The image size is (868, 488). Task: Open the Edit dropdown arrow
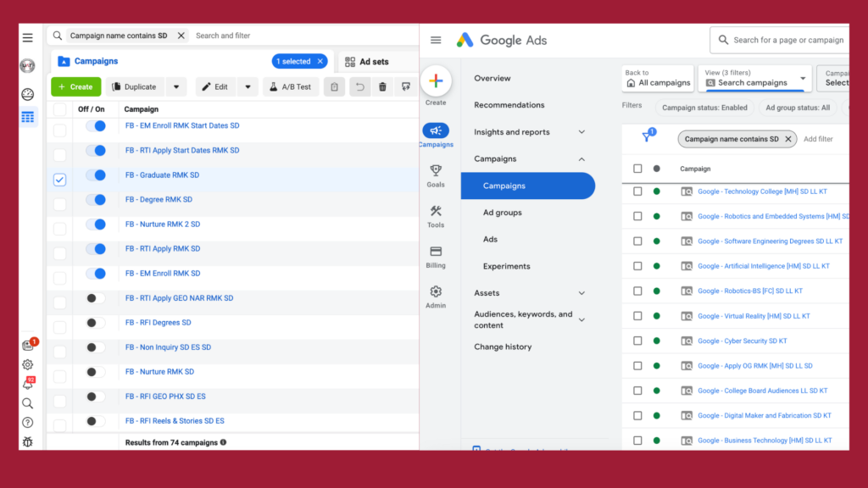248,87
